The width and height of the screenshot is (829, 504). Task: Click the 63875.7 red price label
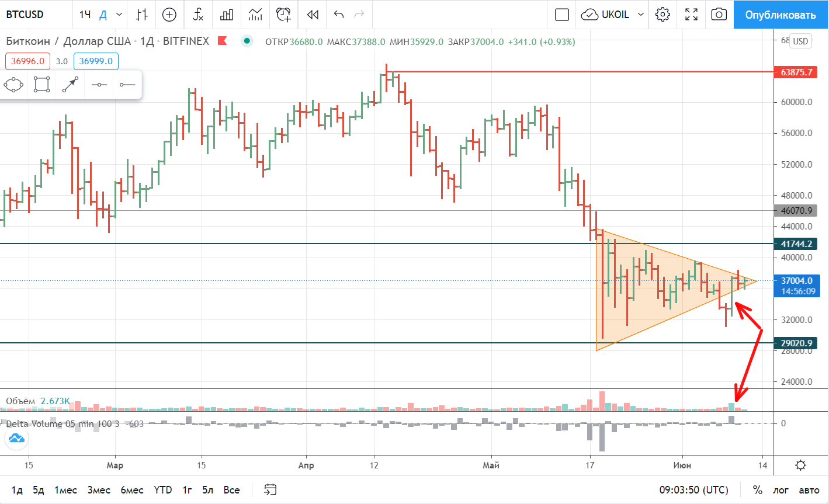[795, 72]
